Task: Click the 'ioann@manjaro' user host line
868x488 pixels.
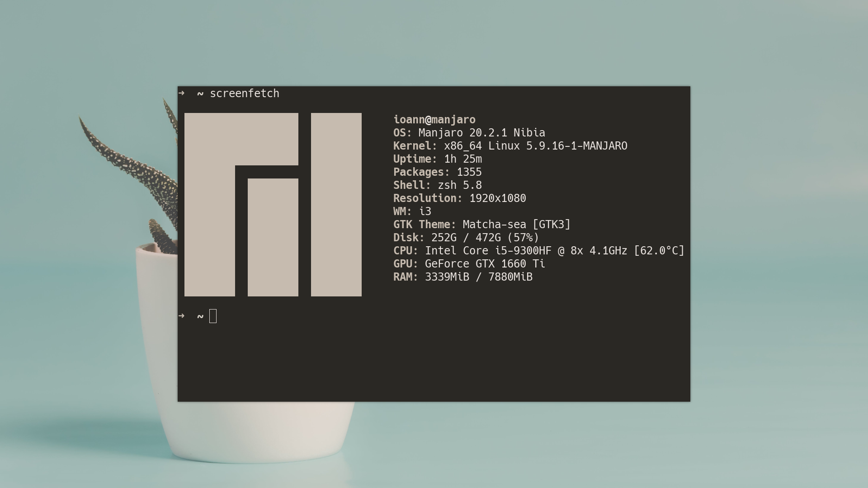Action: point(434,120)
